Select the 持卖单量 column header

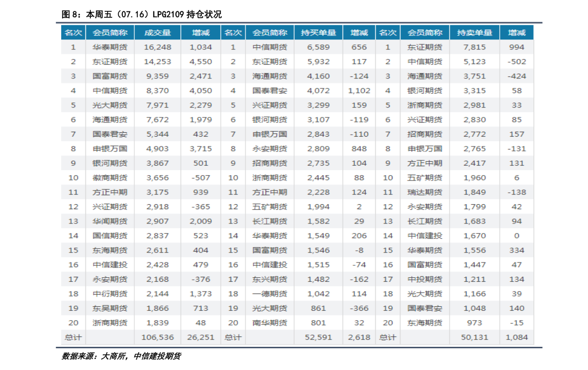[x=474, y=33]
